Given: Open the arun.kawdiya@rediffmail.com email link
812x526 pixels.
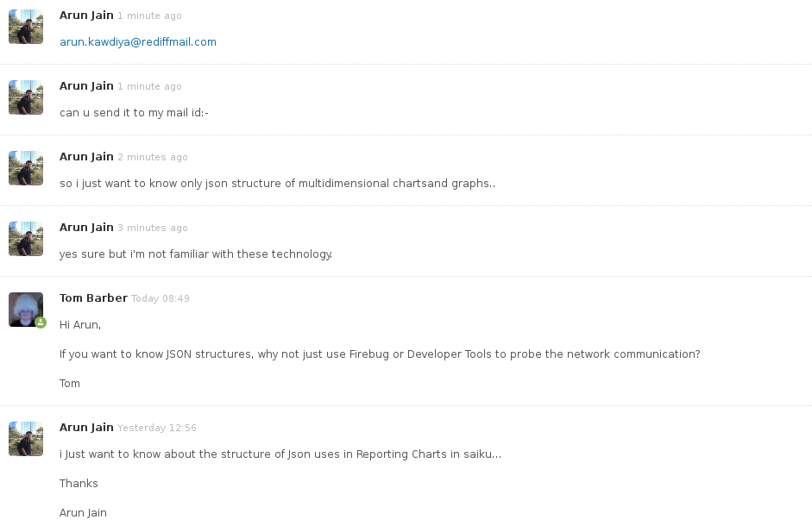Looking at the screenshot, I should (138, 42).
